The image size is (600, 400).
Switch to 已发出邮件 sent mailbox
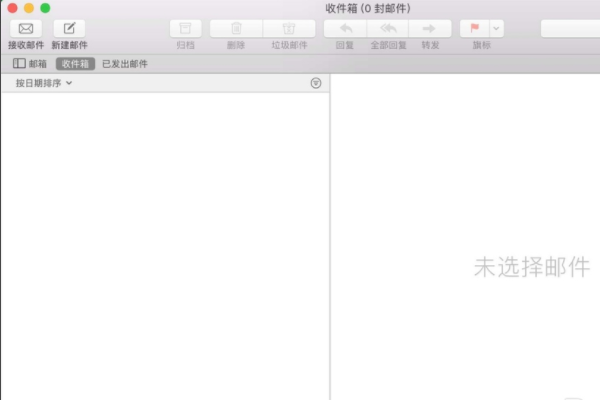point(125,64)
